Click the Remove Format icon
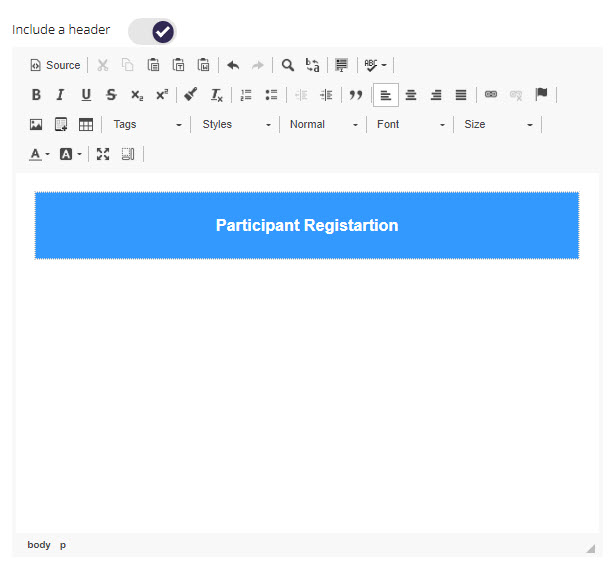Viewport: 610px width, 566px height. 216,95
